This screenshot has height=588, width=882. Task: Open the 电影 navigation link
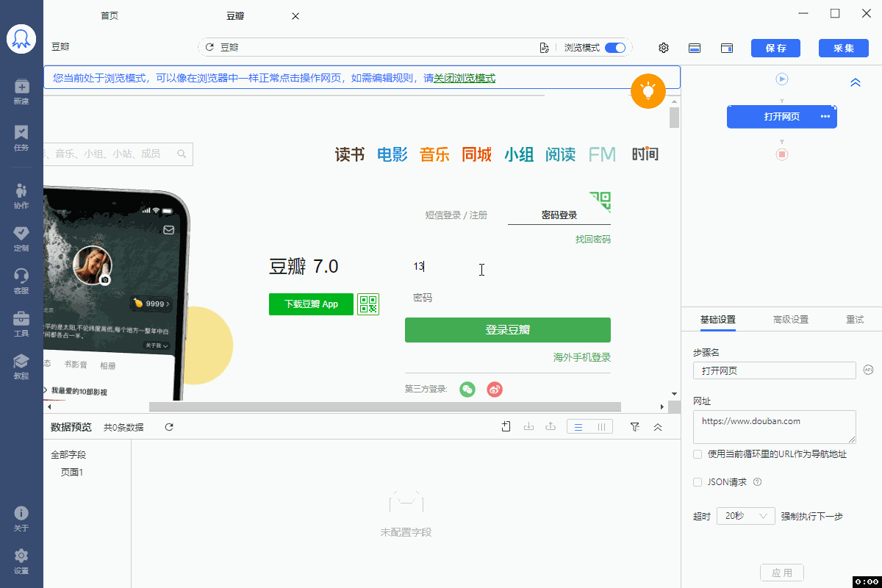coord(392,154)
